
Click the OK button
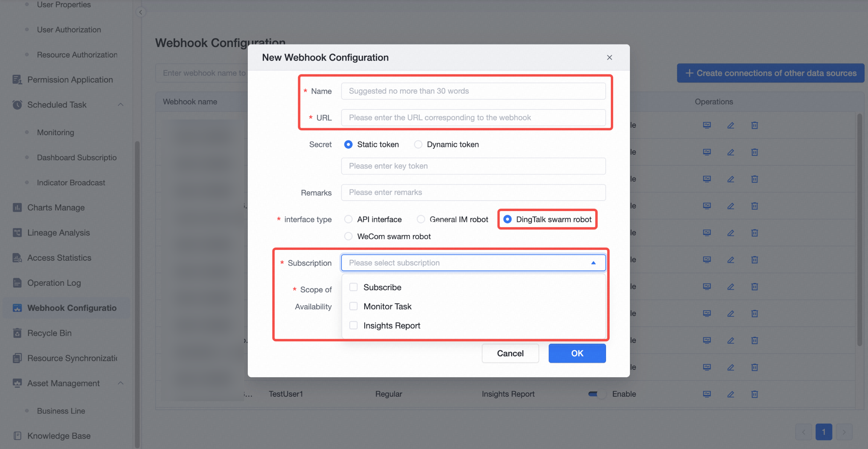tap(577, 353)
